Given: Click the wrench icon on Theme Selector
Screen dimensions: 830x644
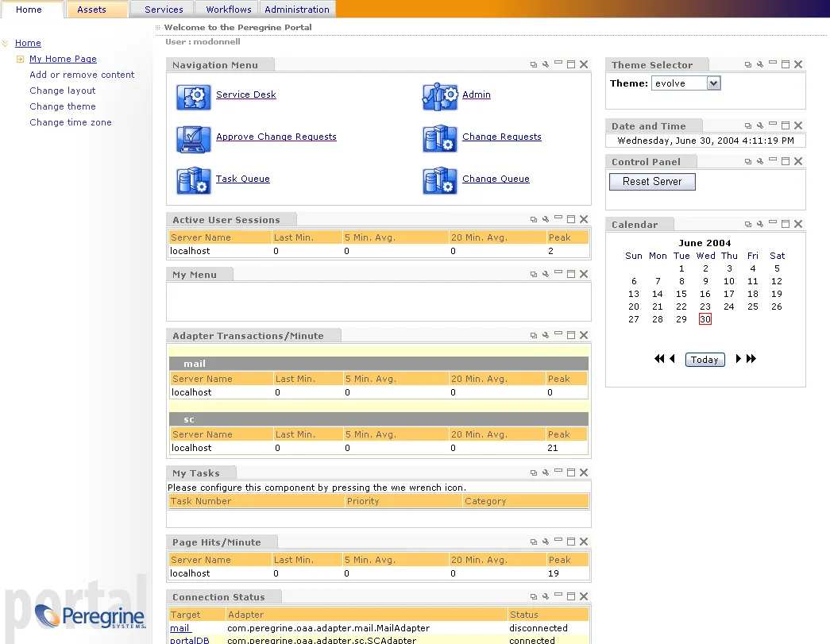Looking at the screenshot, I should (760, 64).
